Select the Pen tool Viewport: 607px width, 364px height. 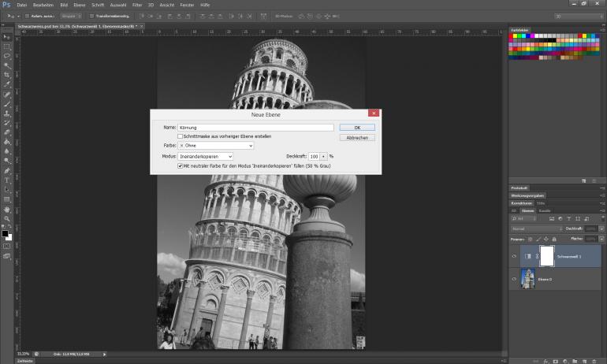pos(7,171)
